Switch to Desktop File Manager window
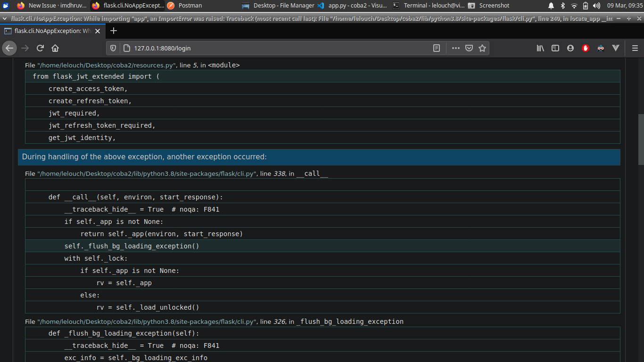Viewport: 644px width, 362px height. 278,6
